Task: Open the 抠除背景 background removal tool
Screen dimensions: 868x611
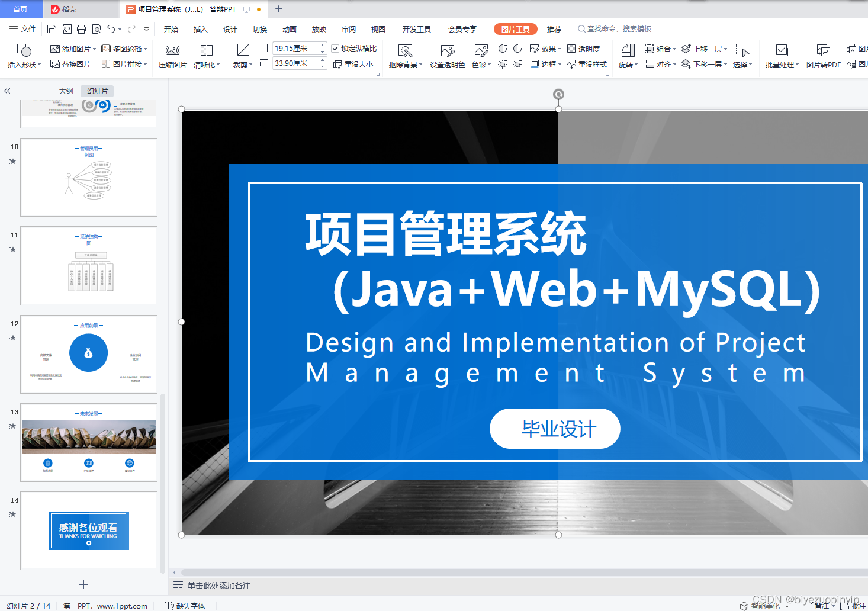Action: 405,56
